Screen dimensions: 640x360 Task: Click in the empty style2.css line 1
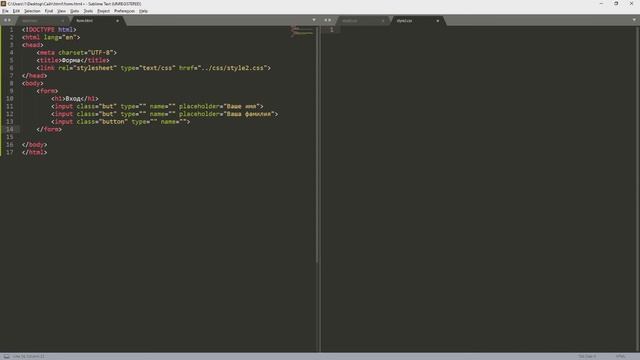pos(488,29)
